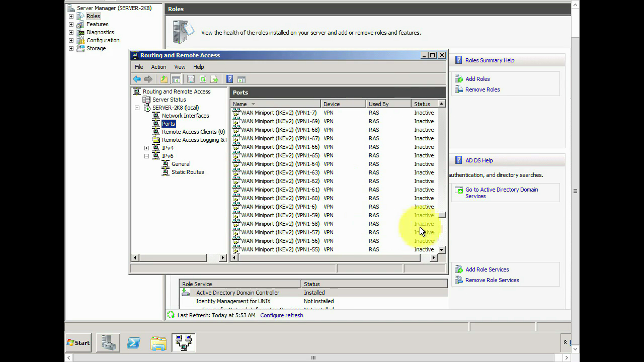Viewport: 644px width, 362px height.
Task: Click the Ports list scroll down arrow
Action: 442,249
